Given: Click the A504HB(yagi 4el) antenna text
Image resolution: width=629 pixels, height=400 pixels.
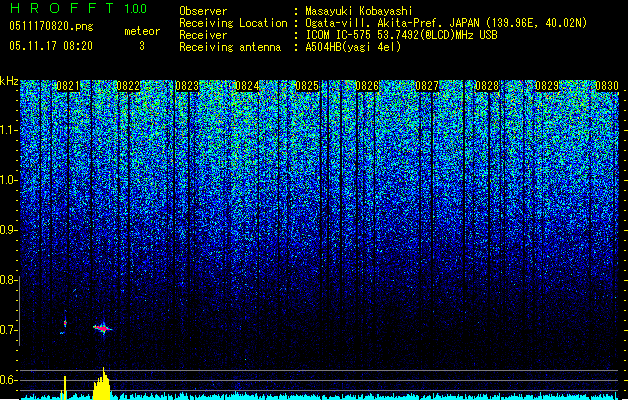Looking at the screenshot, I should 353,47.
